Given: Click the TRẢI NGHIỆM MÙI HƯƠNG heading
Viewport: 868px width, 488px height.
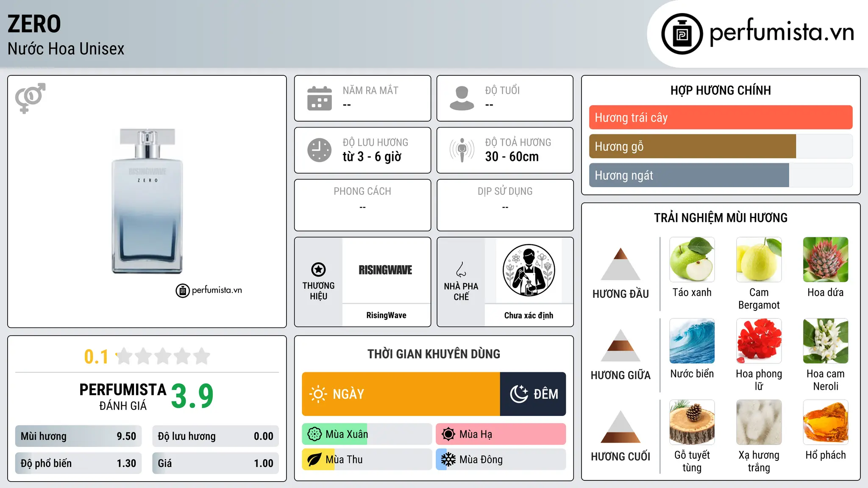Looking at the screenshot, I should (x=721, y=218).
